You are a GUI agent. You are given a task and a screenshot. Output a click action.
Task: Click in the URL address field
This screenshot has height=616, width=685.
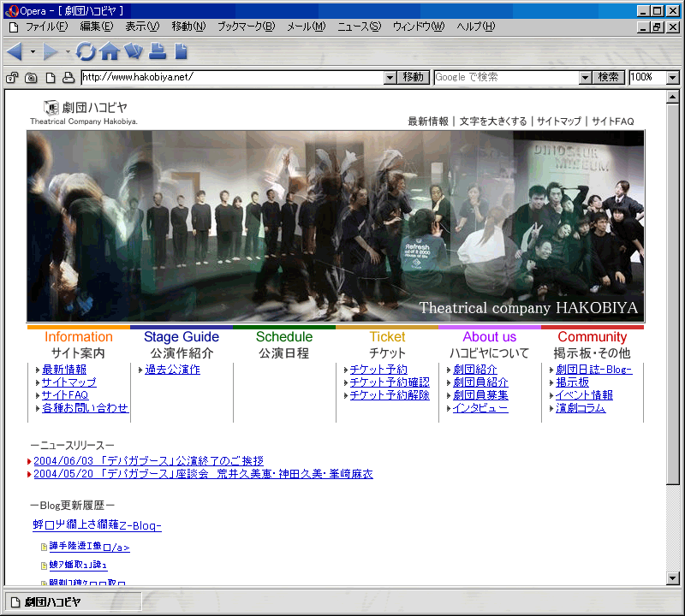click(x=233, y=78)
